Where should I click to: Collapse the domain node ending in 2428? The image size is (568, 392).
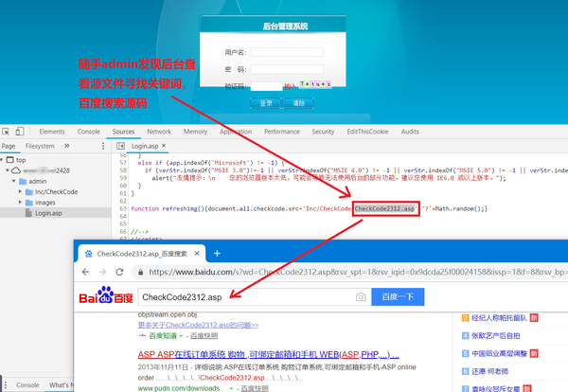[x=8, y=169]
